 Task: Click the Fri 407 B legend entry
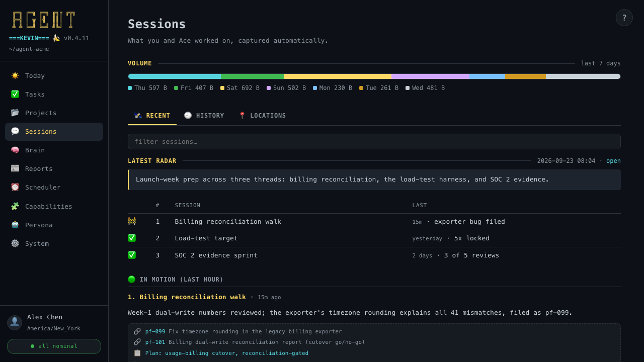pos(194,88)
